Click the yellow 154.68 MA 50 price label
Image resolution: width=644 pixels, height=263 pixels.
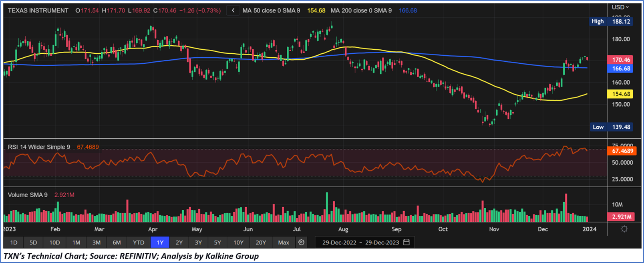click(x=621, y=94)
